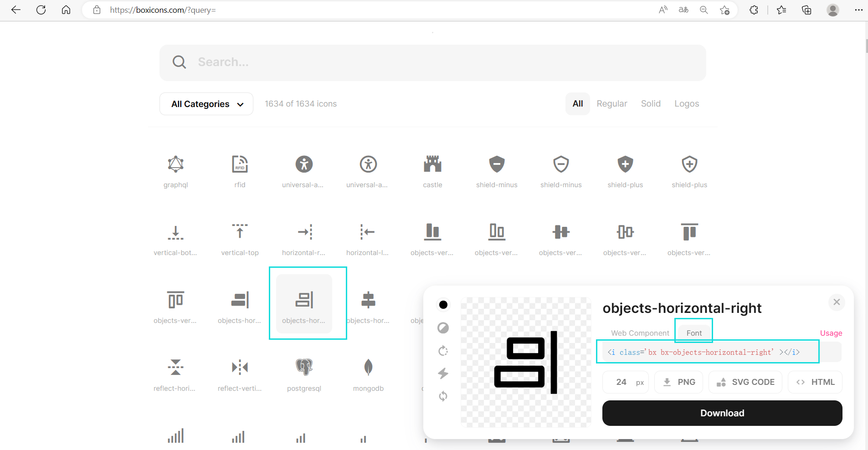Focus the icon Search field
This screenshot has width=868, height=450.
click(x=432, y=62)
